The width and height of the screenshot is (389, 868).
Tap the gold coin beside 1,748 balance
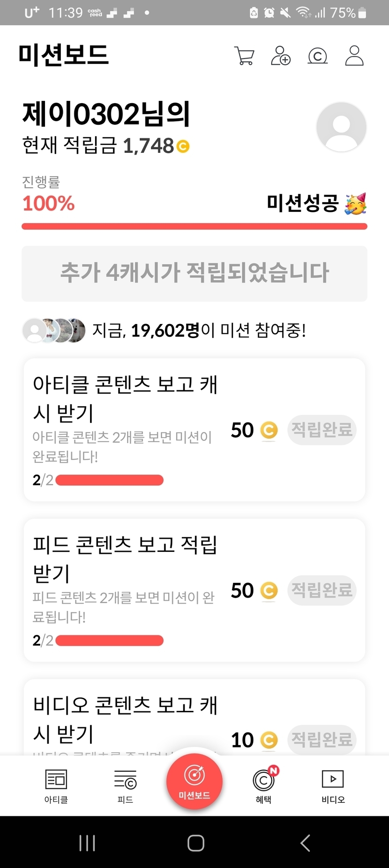[x=183, y=147]
